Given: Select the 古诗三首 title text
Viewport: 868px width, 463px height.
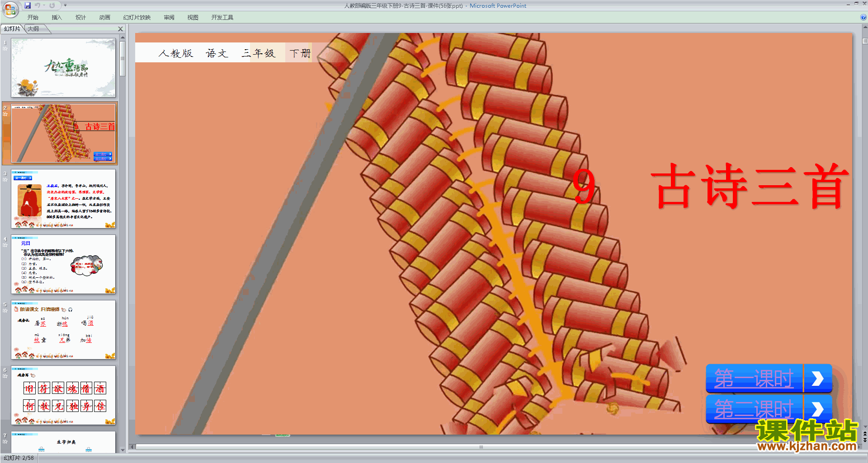Looking at the screenshot, I should pos(750,186).
